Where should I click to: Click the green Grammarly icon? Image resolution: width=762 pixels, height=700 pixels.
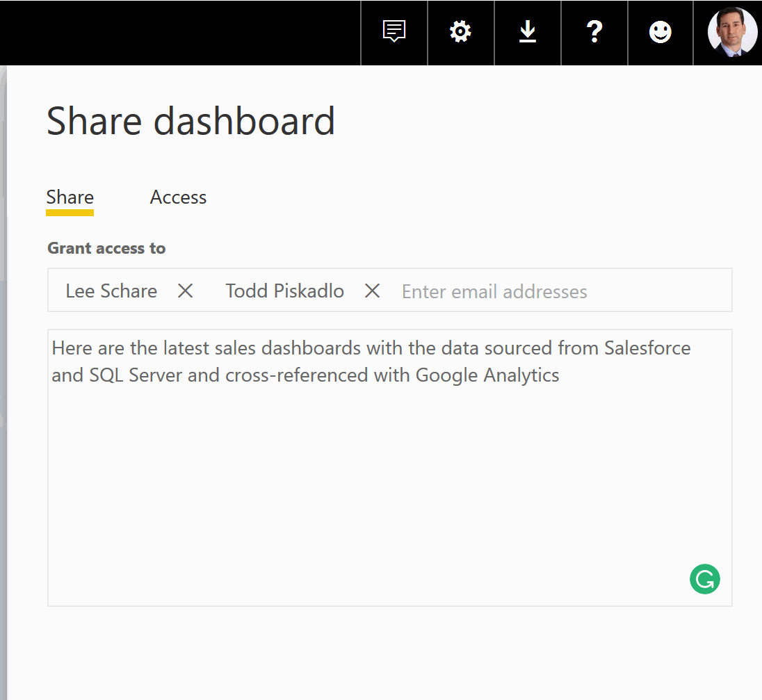coord(704,579)
